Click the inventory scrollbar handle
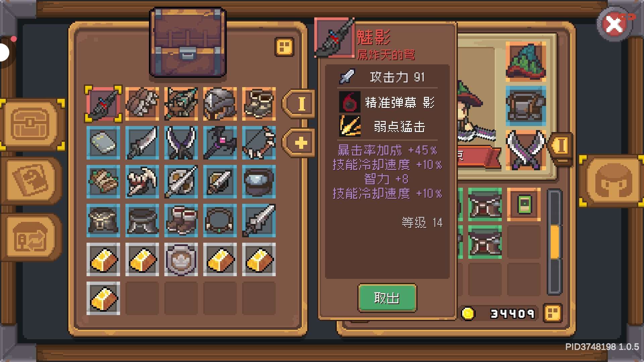 click(555, 242)
